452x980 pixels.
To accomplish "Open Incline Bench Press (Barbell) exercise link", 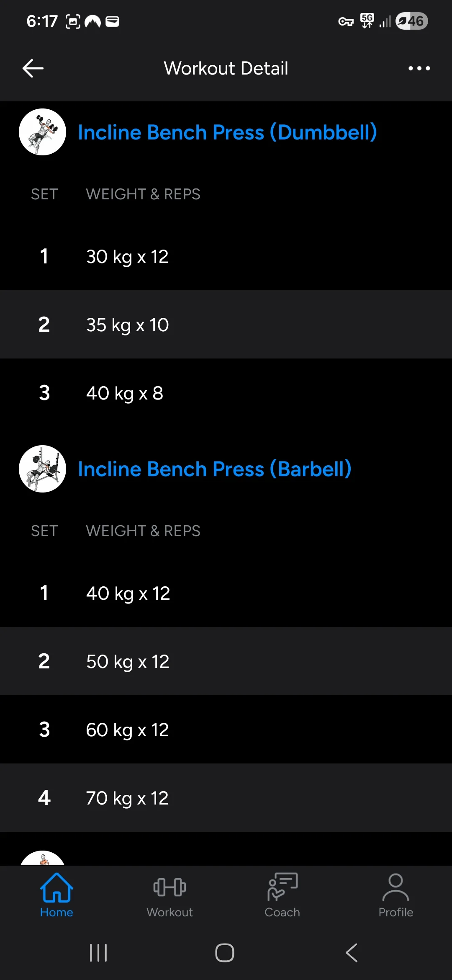I will 214,469.
